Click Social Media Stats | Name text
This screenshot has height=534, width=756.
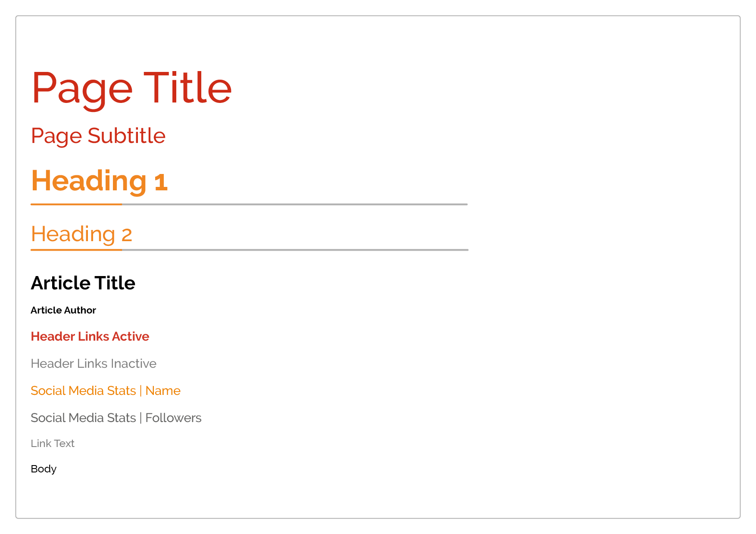coord(106,391)
